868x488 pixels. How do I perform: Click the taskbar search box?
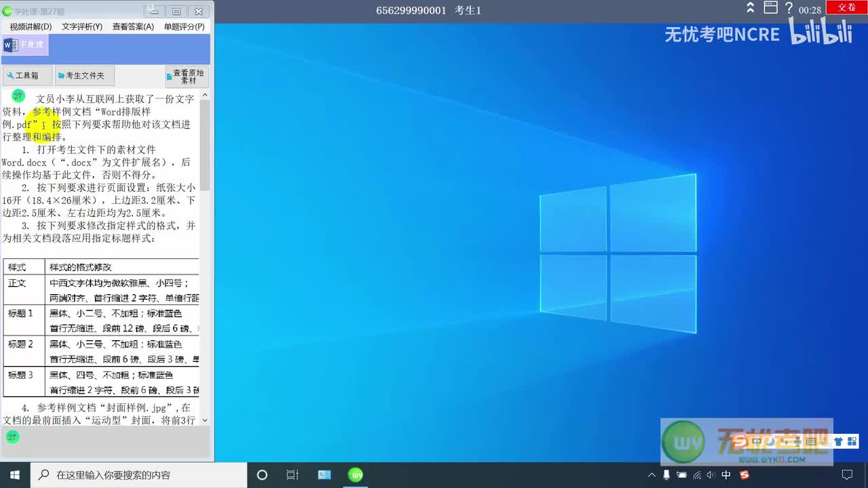pyautogui.click(x=139, y=475)
